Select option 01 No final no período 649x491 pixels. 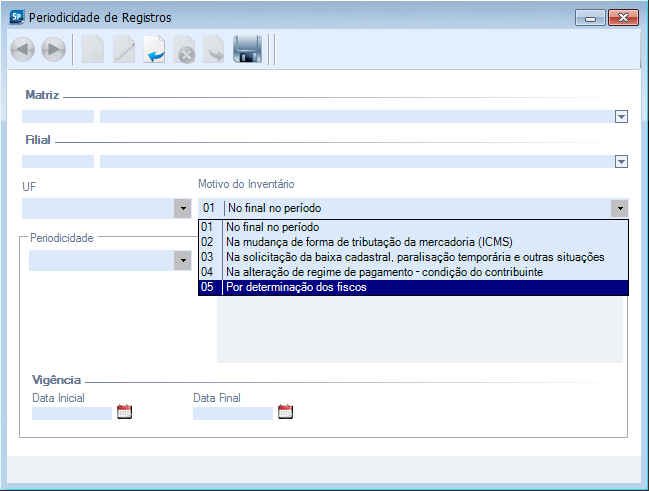[413, 227]
